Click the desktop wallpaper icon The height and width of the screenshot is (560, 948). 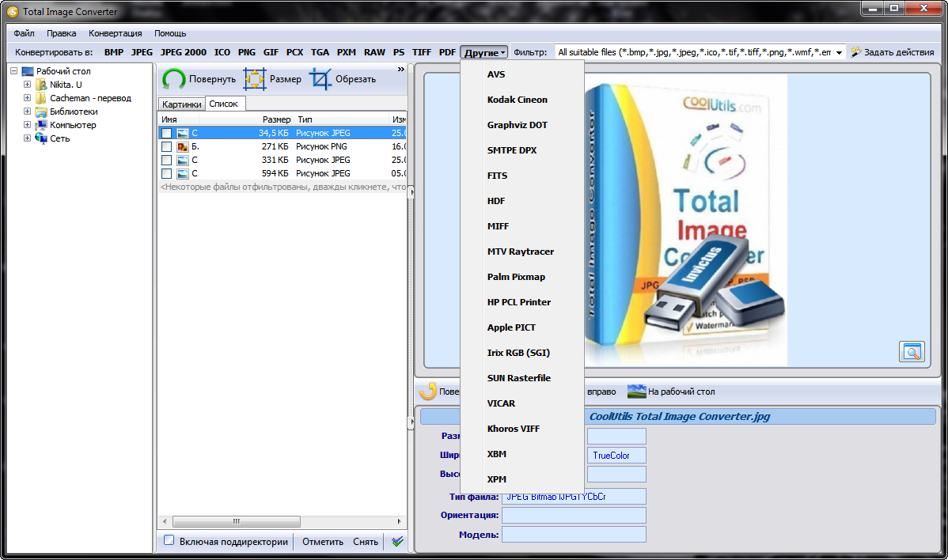[x=637, y=392]
